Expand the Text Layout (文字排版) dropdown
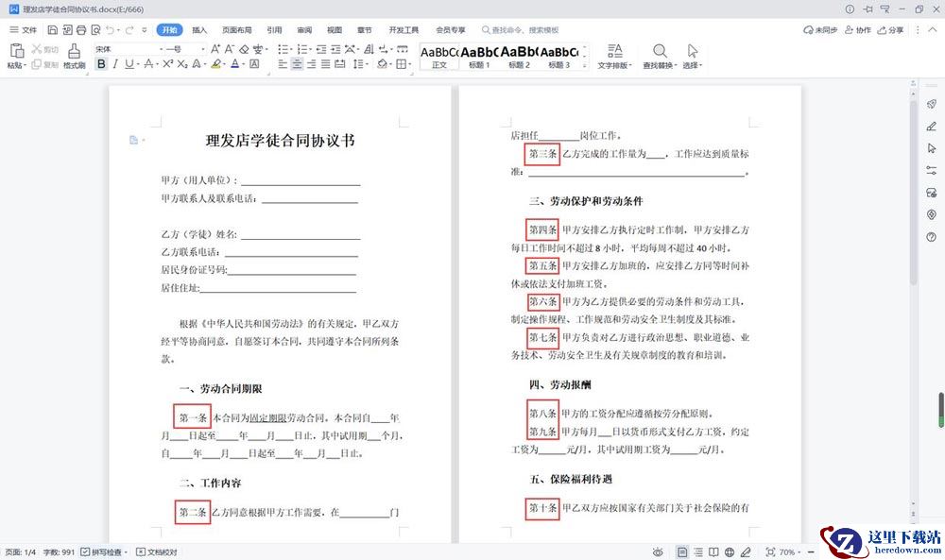The height and width of the screenshot is (560, 945). tap(614, 56)
